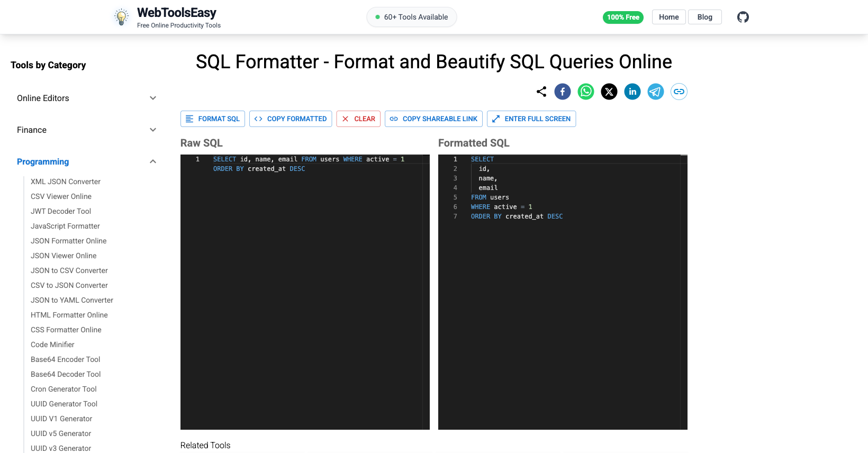868x453 pixels.
Task: Open UUID v5 Generator
Action: coord(61,433)
